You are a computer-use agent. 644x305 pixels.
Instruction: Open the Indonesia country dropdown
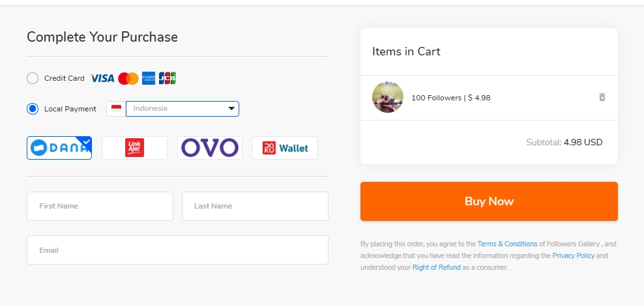point(183,109)
